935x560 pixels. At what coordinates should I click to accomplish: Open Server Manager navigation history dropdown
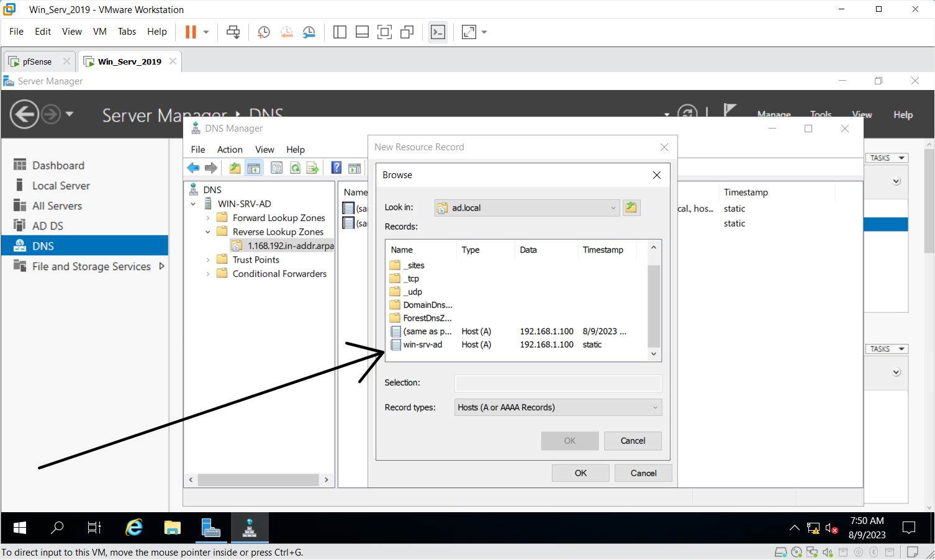69,114
